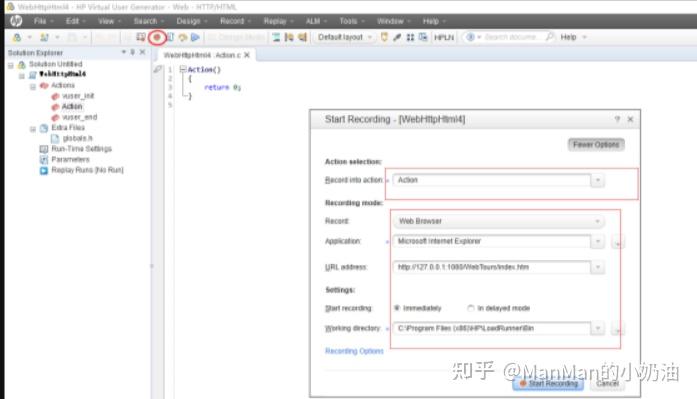Select vuser_end action in tree

tap(80, 117)
